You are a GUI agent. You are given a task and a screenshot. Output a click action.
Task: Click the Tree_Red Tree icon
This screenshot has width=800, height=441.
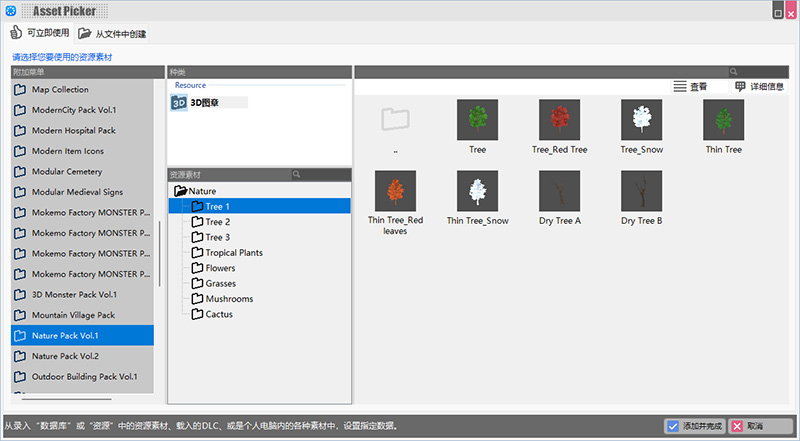pos(559,119)
